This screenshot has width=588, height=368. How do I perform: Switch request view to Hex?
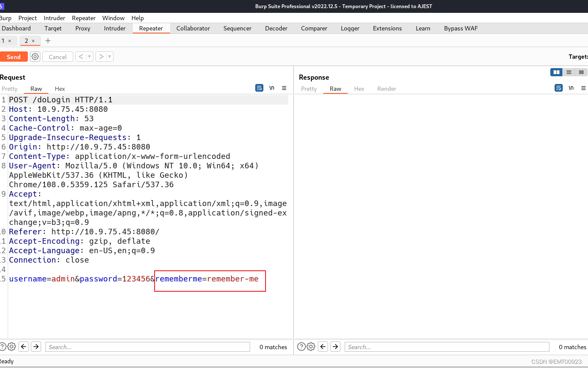60,89
